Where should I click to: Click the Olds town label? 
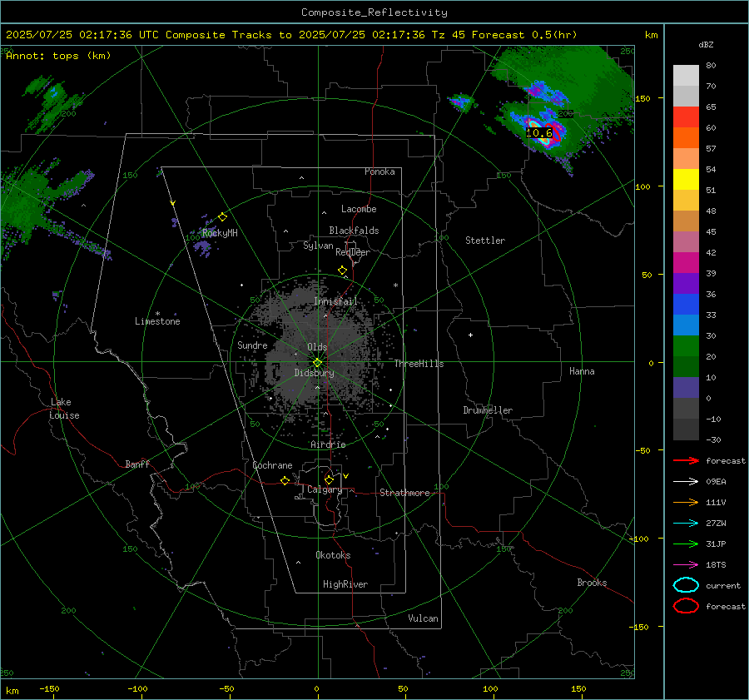pyautogui.click(x=317, y=347)
